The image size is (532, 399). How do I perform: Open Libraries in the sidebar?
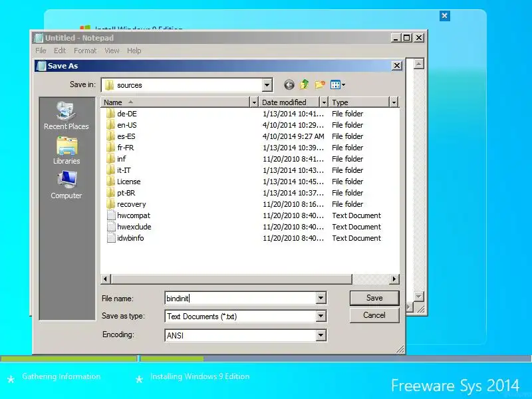66,151
